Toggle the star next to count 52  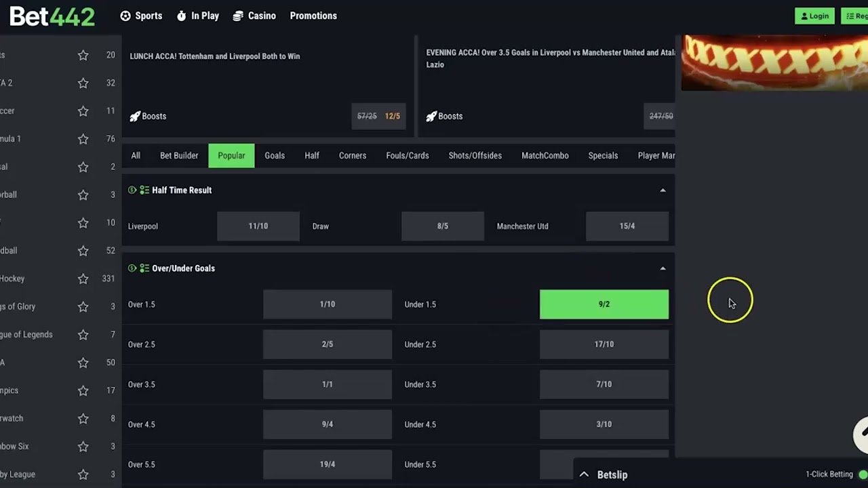(83, 251)
